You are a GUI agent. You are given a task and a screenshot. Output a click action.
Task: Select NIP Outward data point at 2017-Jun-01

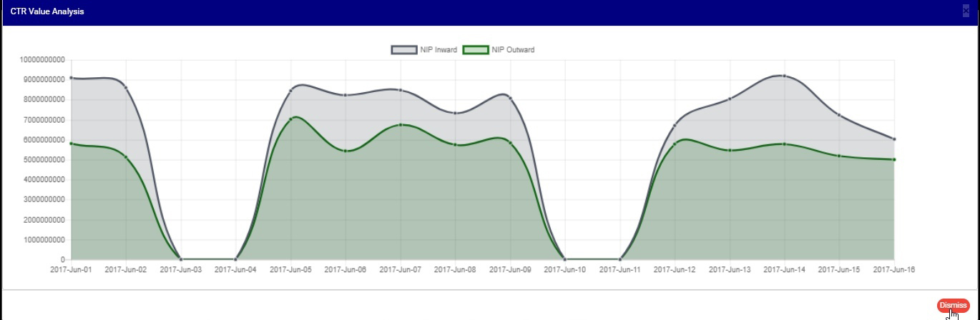(x=71, y=144)
